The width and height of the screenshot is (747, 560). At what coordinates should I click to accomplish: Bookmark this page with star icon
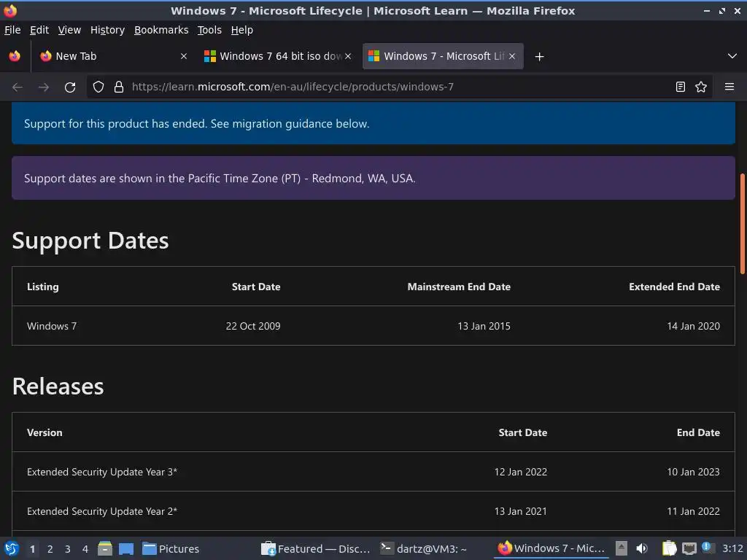pyautogui.click(x=701, y=87)
